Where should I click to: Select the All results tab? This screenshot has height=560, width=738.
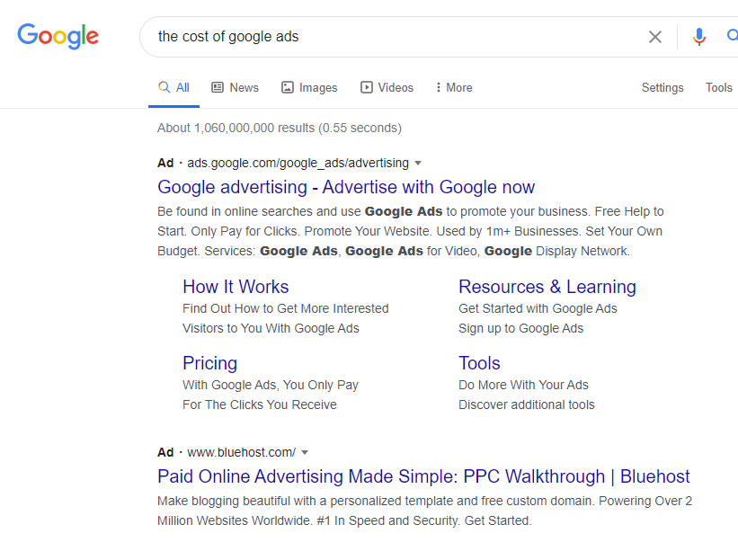(x=173, y=87)
